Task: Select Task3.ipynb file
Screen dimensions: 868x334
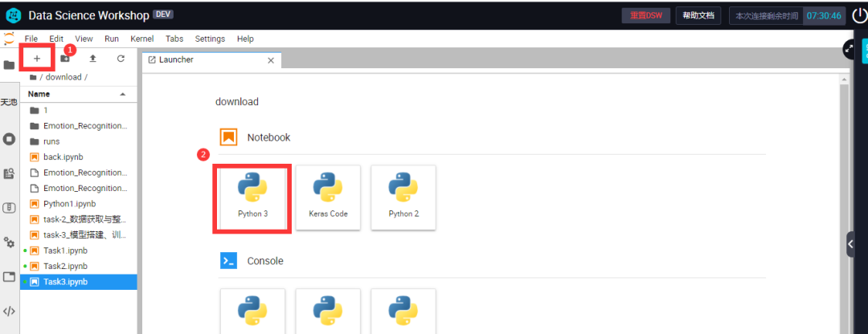Action: point(78,282)
